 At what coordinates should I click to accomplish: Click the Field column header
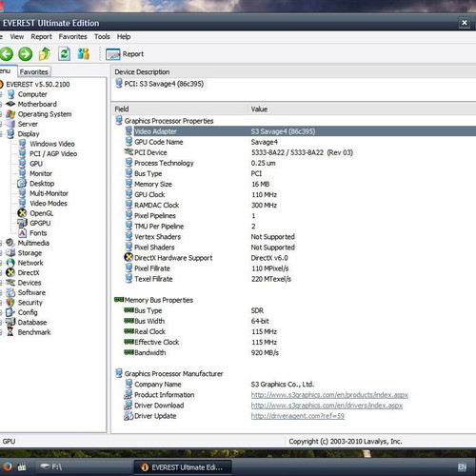coord(180,109)
